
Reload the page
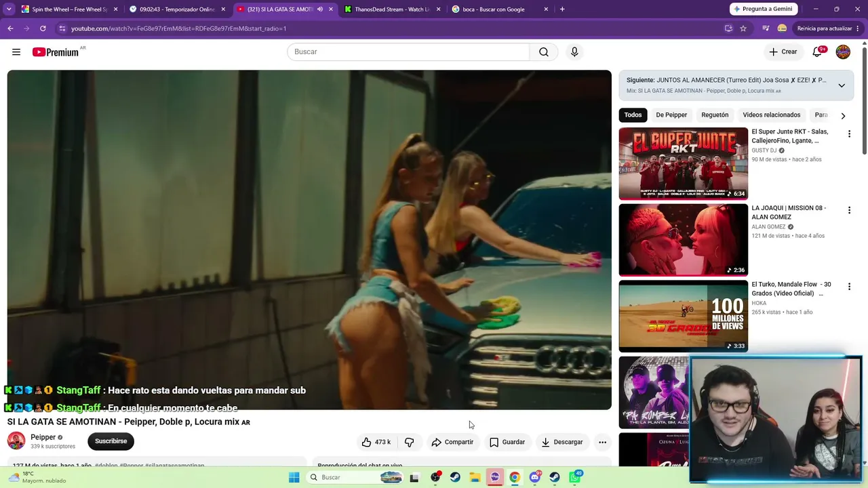pyautogui.click(x=43, y=28)
